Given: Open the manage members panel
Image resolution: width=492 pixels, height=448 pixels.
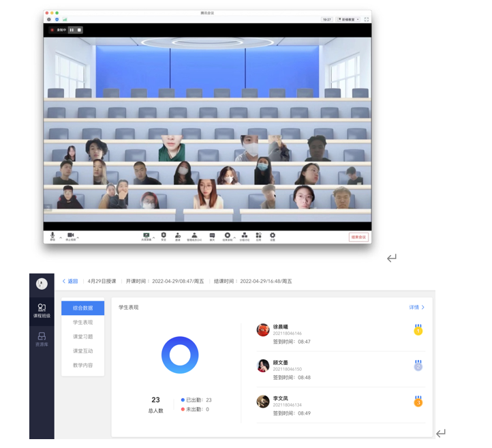Looking at the screenshot, I should tap(194, 235).
